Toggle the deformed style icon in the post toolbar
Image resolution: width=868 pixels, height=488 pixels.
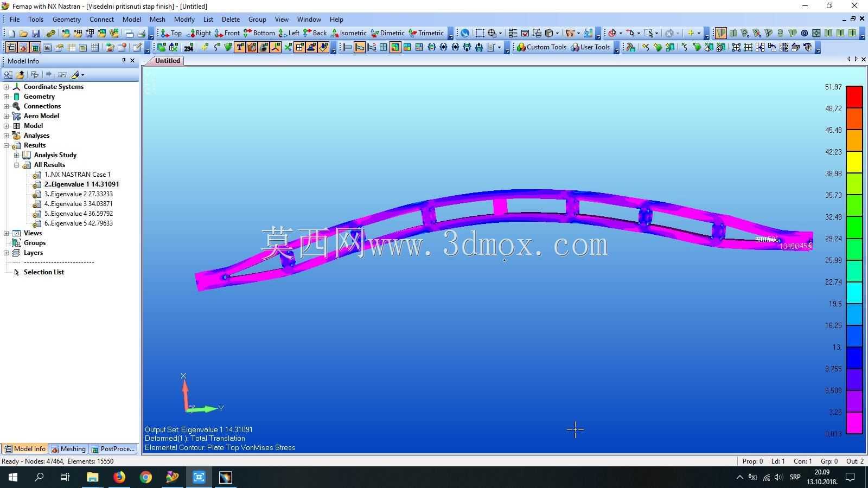click(359, 47)
